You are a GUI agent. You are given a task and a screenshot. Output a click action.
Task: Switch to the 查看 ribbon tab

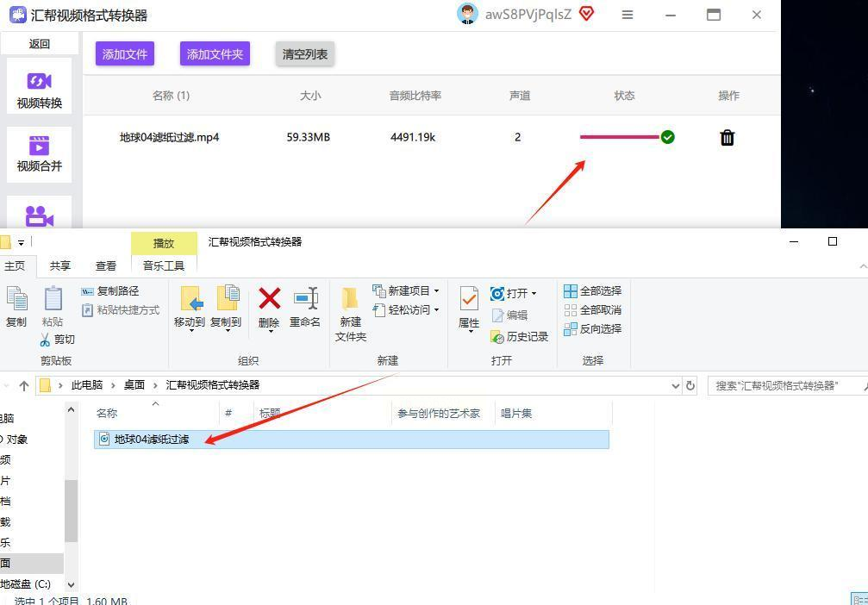(106, 265)
